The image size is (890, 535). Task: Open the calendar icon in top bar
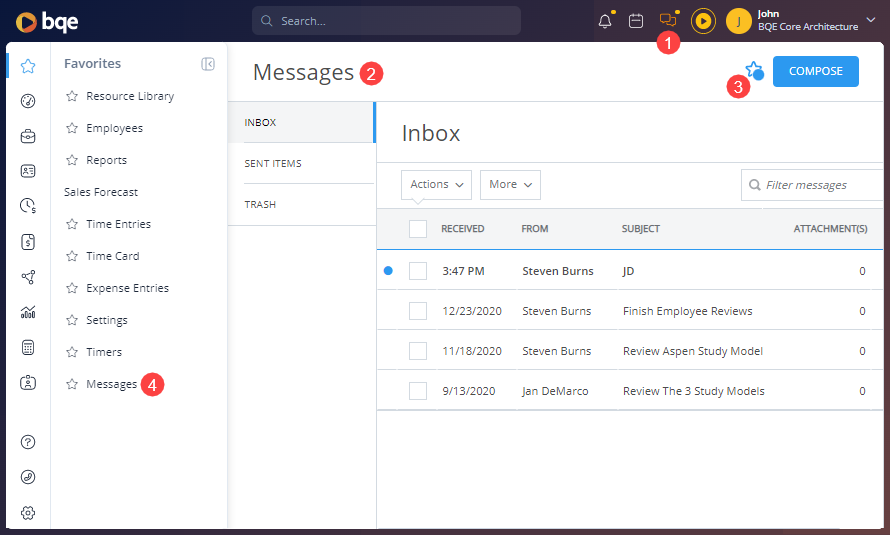636,21
